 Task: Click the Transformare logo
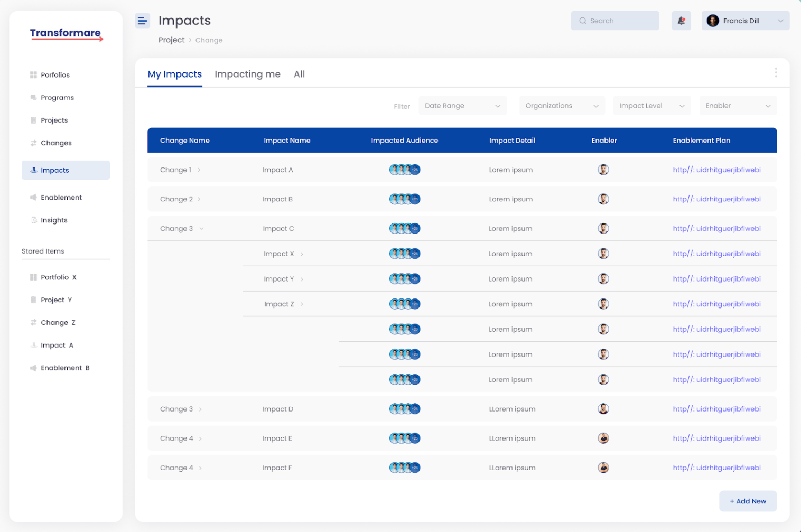[x=66, y=34]
